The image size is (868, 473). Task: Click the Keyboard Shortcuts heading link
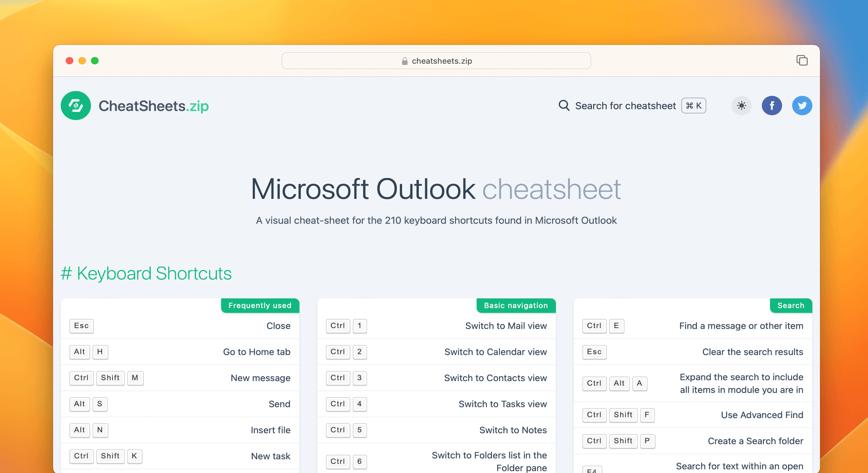[146, 273]
